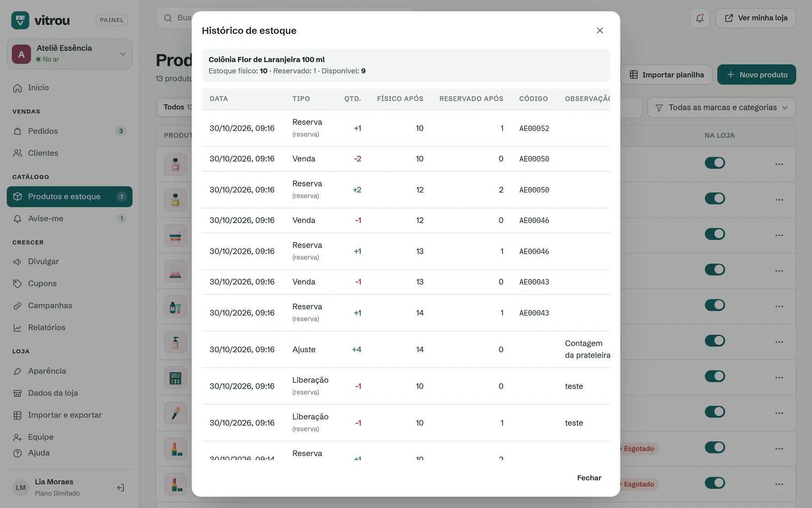Click the first product thumbnail in the list
This screenshot has height=508, width=812.
pyautogui.click(x=175, y=164)
